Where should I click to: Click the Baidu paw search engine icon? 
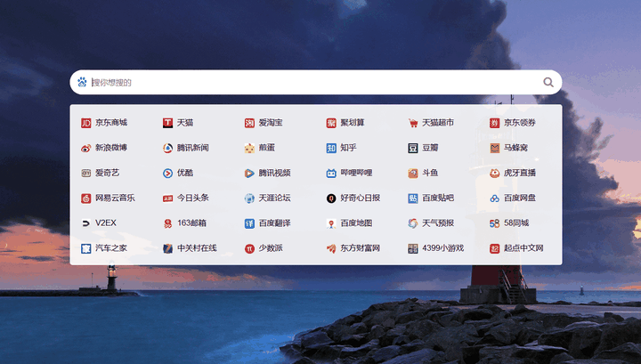pyautogui.click(x=82, y=82)
